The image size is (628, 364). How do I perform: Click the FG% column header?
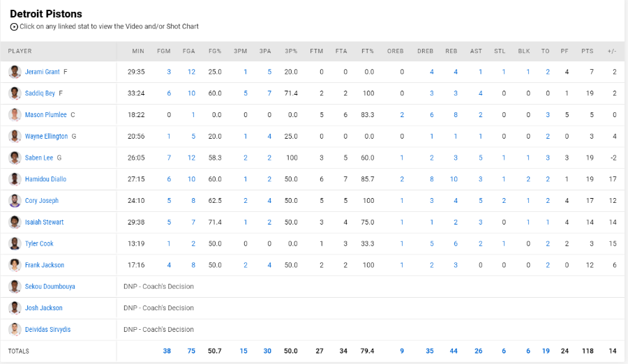pos(215,52)
